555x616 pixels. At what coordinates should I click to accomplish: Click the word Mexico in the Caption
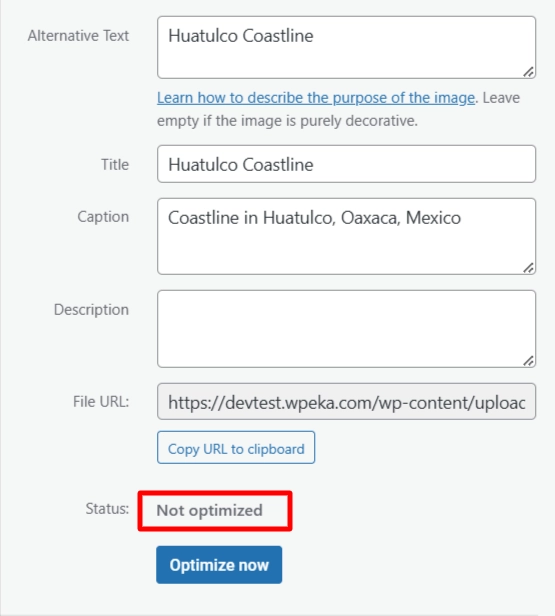tap(433, 218)
